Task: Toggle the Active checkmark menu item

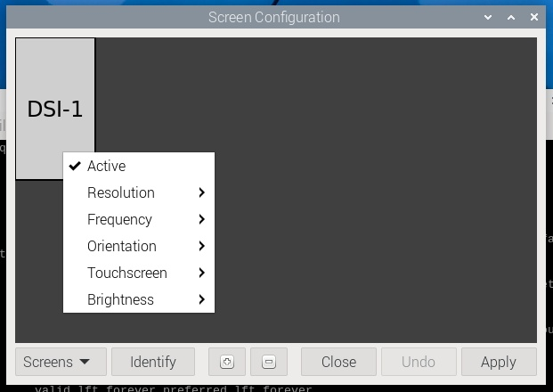Action: click(139, 166)
